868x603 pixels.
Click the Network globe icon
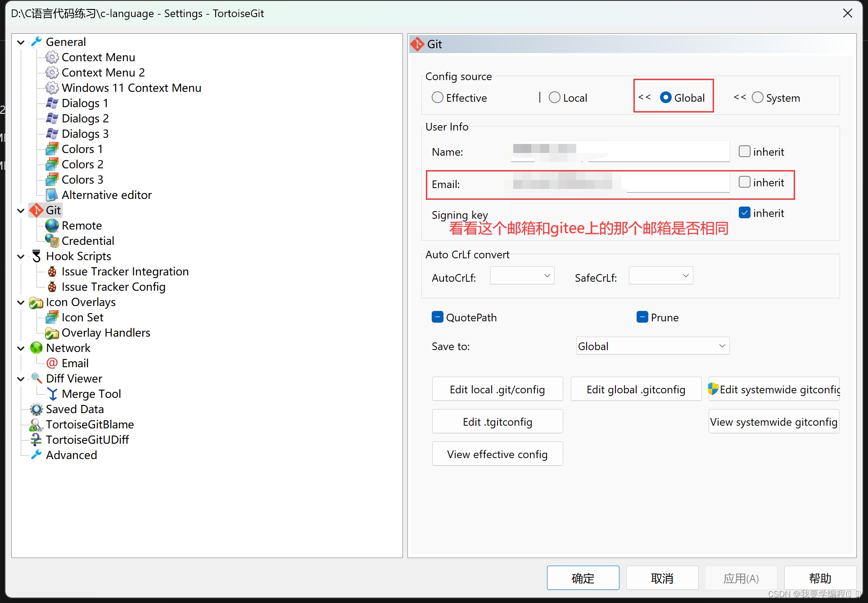[36, 348]
